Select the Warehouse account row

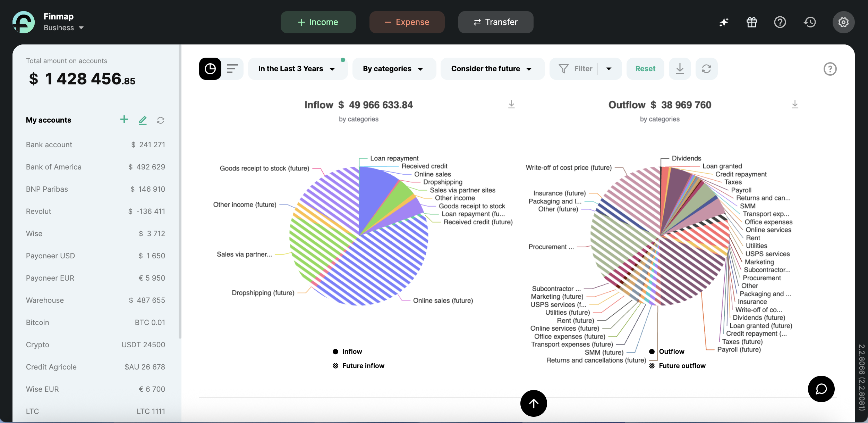pyautogui.click(x=95, y=300)
